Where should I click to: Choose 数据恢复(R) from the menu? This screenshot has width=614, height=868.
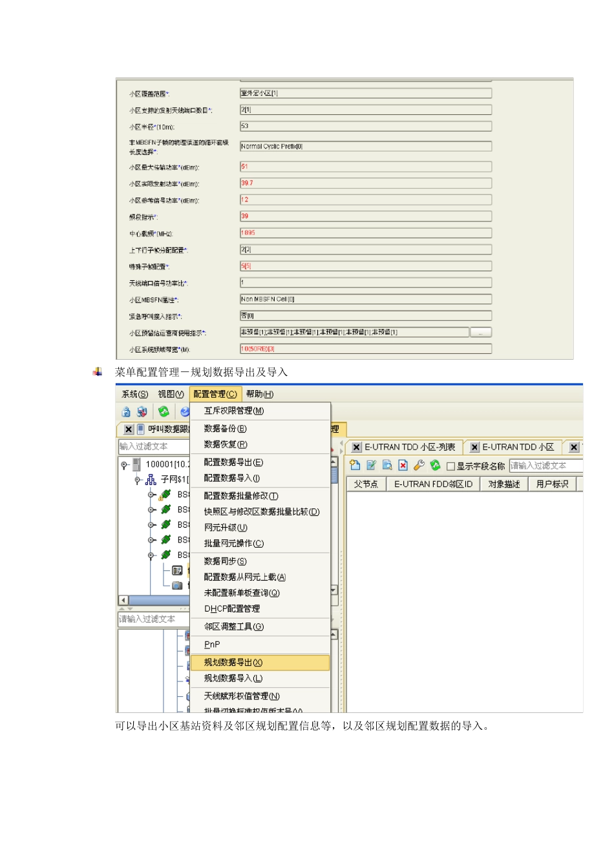[260, 444]
